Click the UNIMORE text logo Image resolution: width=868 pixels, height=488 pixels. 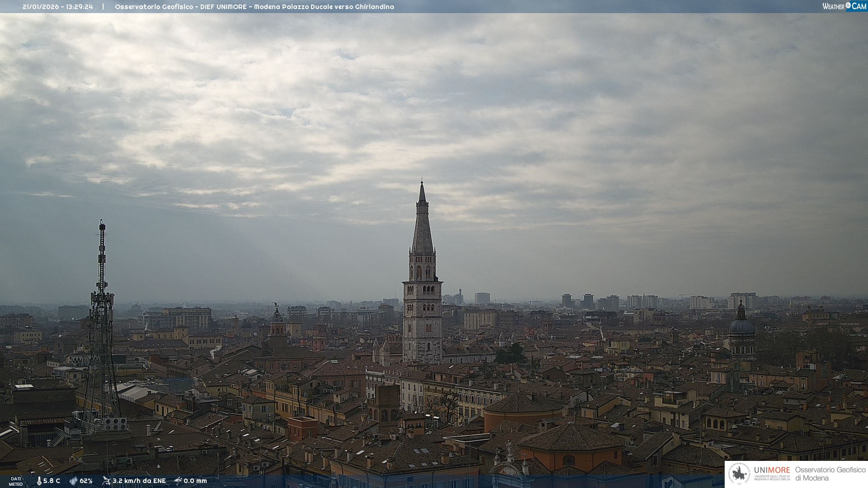[x=772, y=470]
